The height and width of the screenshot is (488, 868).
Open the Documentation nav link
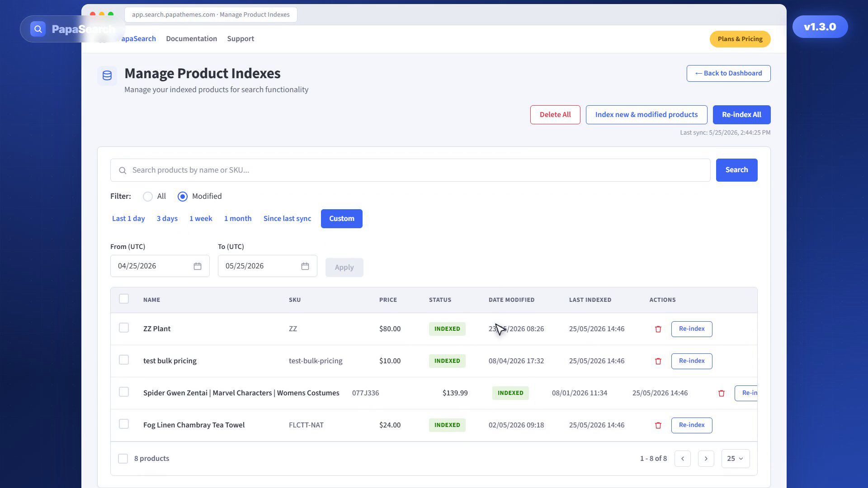[191, 39]
